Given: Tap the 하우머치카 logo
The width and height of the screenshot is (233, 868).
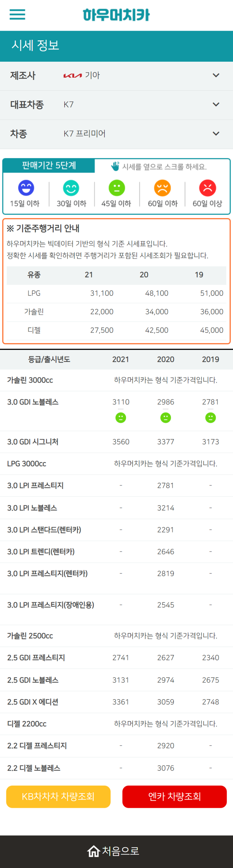Looking at the screenshot, I should [x=116, y=15].
